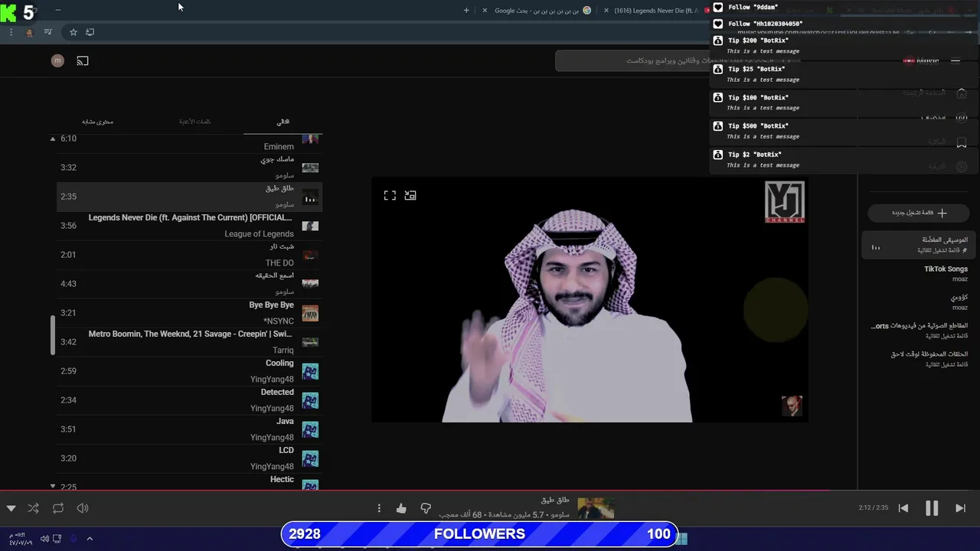Click the taskbar network icon
980x551 pixels.
click(57, 539)
